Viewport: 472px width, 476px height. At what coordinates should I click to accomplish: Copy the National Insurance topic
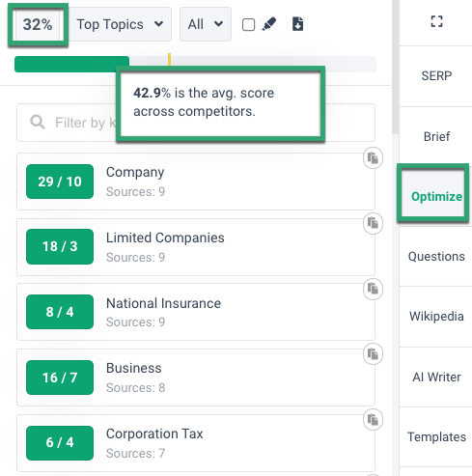coord(373,289)
